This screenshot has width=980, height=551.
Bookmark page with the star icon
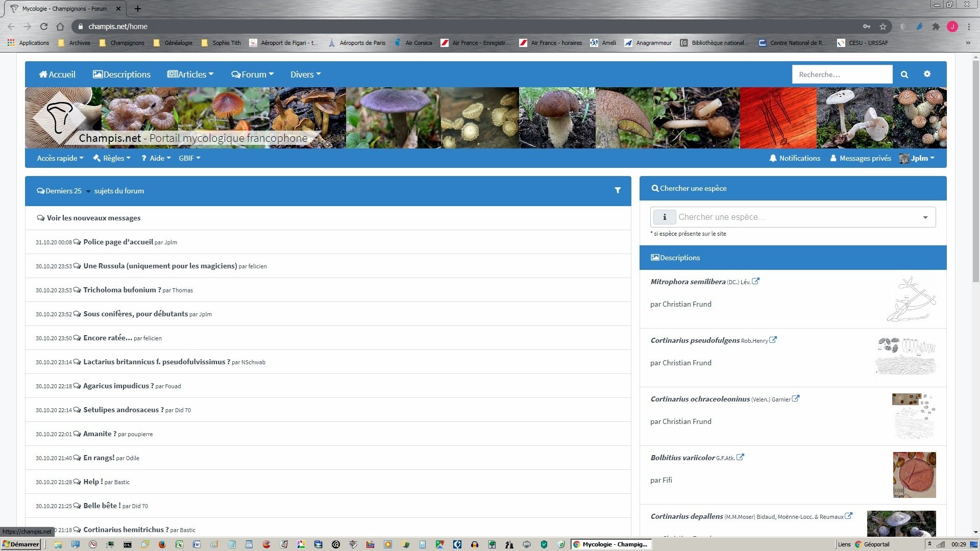point(883,27)
